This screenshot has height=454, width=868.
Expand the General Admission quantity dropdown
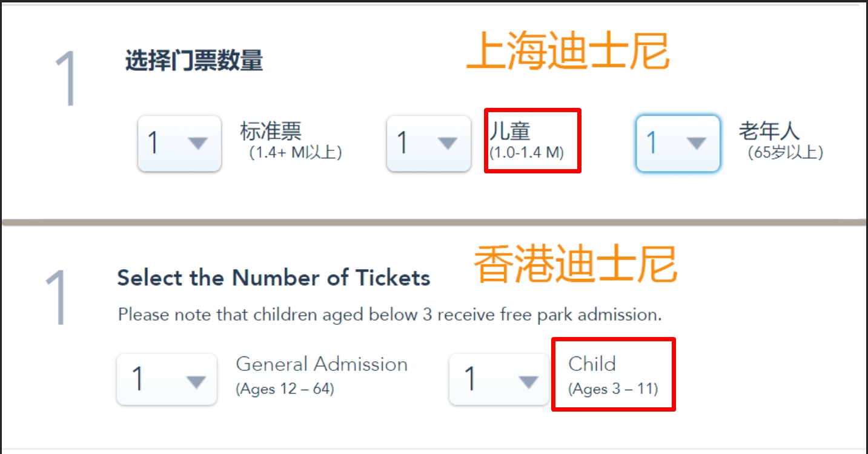click(167, 379)
